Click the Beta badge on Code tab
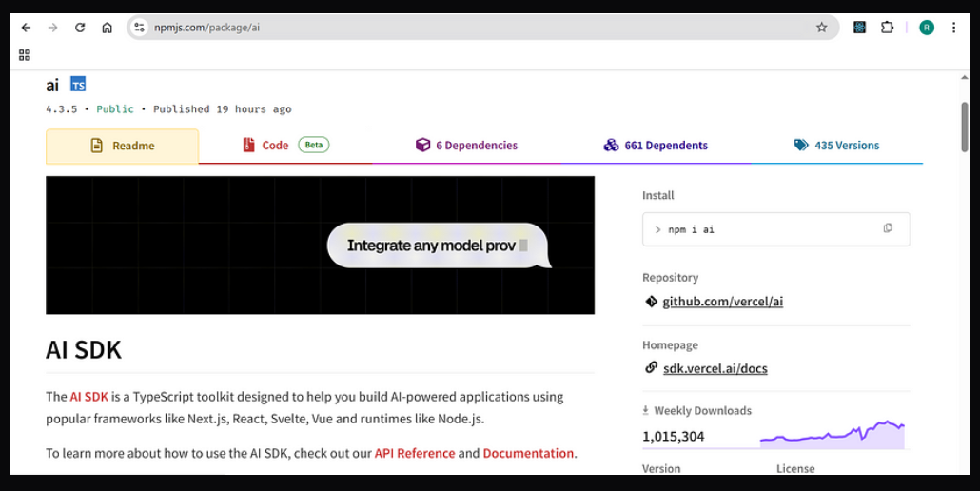Screen dimensions: 980x491 click(x=314, y=145)
